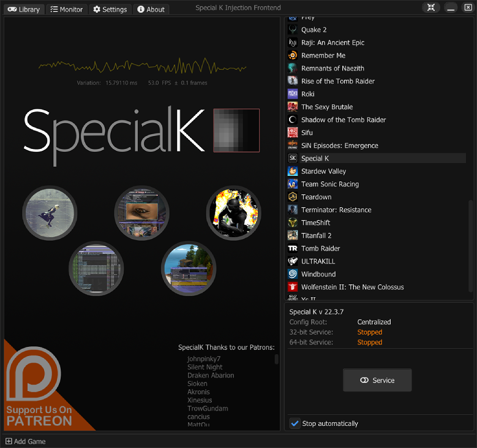Toggle the Stop automatically checkbox
This screenshot has height=448, width=477.
tap(295, 423)
